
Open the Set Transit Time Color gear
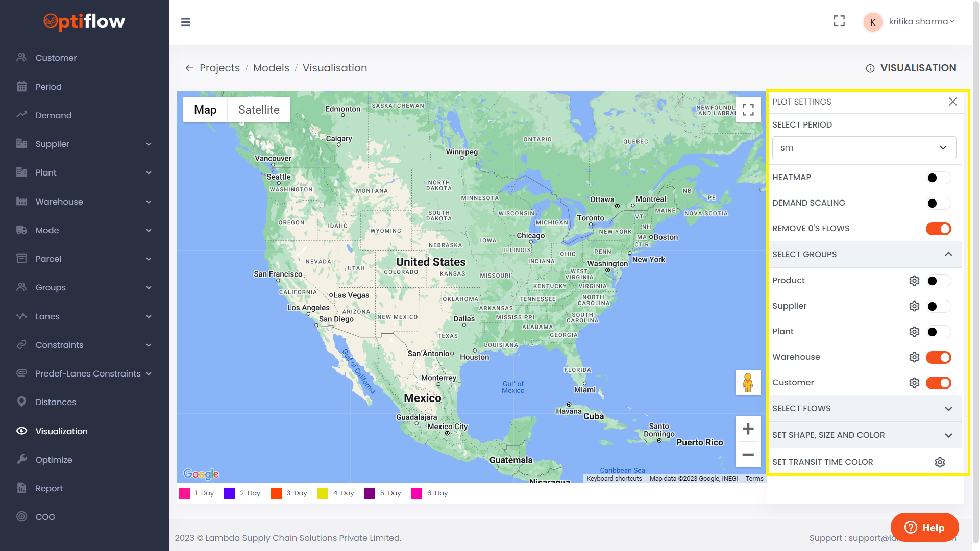coord(940,462)
